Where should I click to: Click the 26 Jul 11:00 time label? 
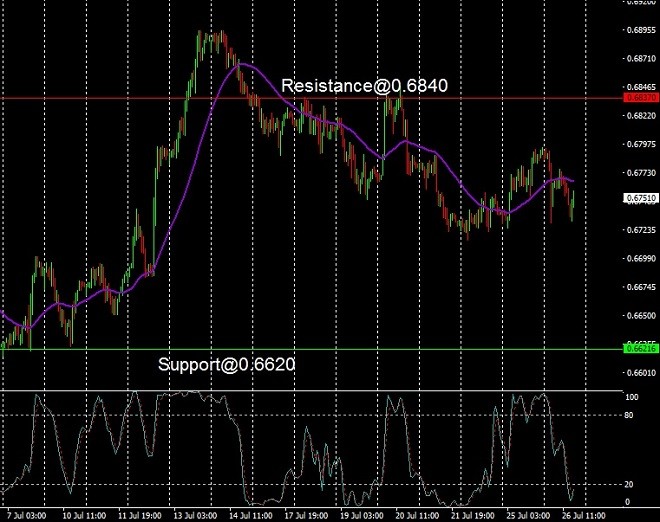tap(584, 516)
